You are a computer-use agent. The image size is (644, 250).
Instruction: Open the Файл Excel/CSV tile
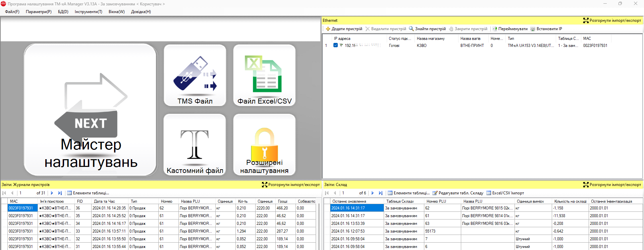pos(264,76)
